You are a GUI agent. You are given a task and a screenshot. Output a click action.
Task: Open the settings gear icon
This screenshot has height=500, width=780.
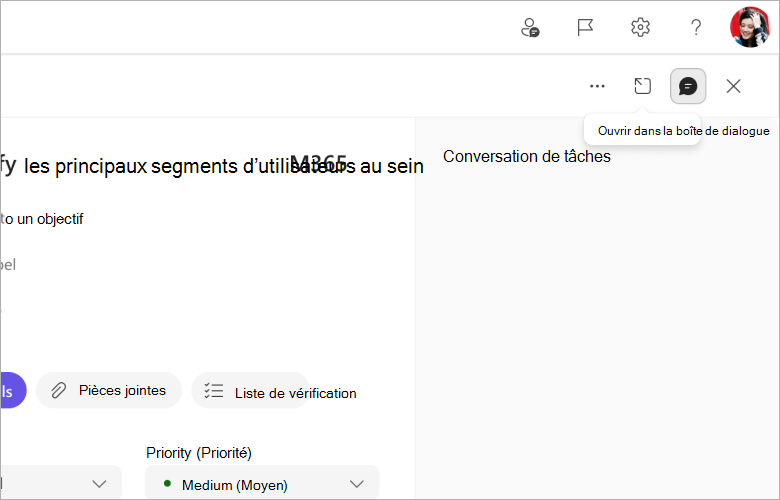tap(640, 27)
